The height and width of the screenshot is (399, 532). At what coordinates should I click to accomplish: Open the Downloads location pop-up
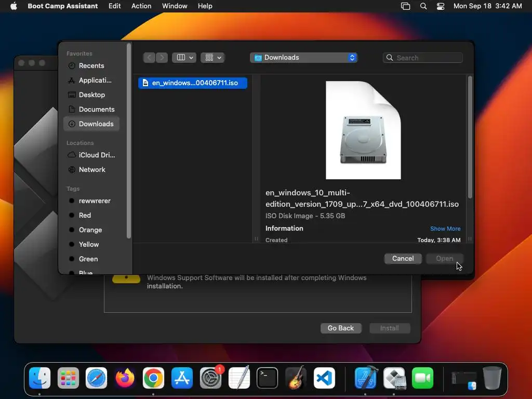[x=303, y=58]
